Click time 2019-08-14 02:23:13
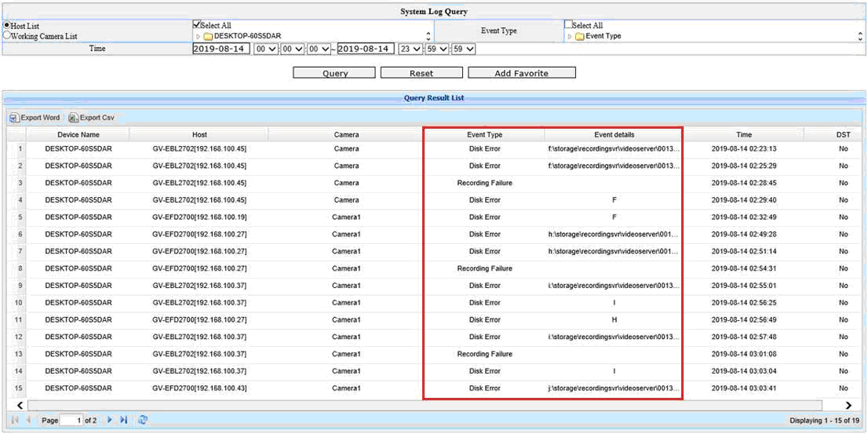868x434 pixels. pyautogui.click(x=744, y=149)
